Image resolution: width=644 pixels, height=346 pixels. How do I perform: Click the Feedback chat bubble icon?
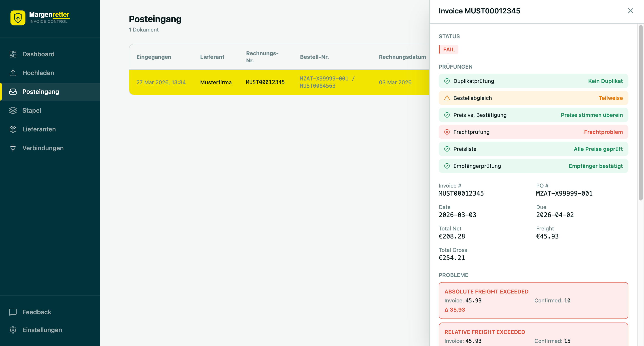click(x=13, y=312)
